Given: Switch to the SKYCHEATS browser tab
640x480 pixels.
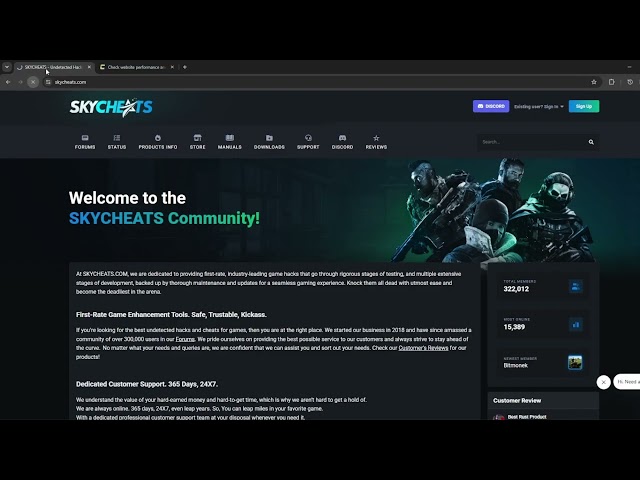Looking at the screenshot, I should [x=52, y=67].
